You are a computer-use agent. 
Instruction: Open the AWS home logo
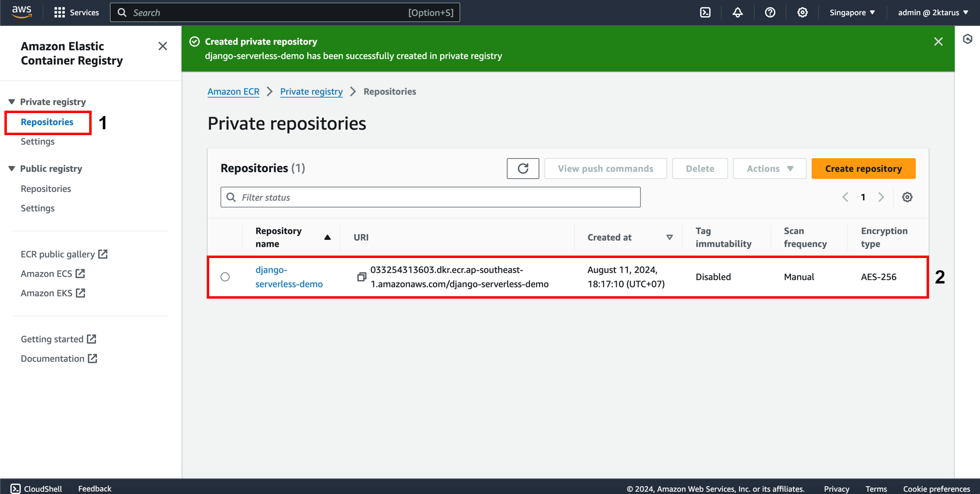pyautogui.click(x=22, y=12)
